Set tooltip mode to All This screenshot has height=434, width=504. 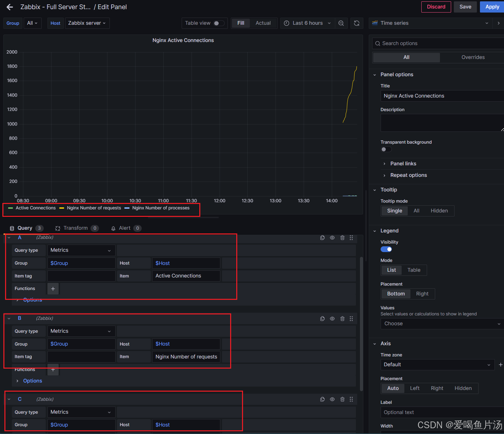[x=417, y=211]
